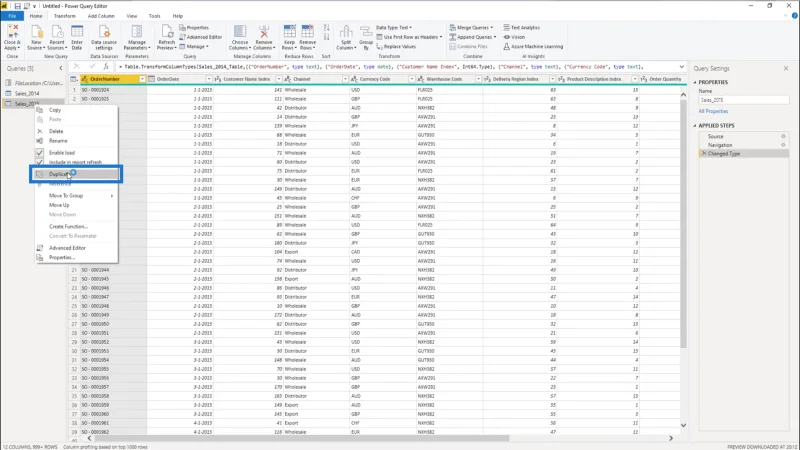Edit the query Name field
Screen dimensions: 800x450
click(743, 100)
